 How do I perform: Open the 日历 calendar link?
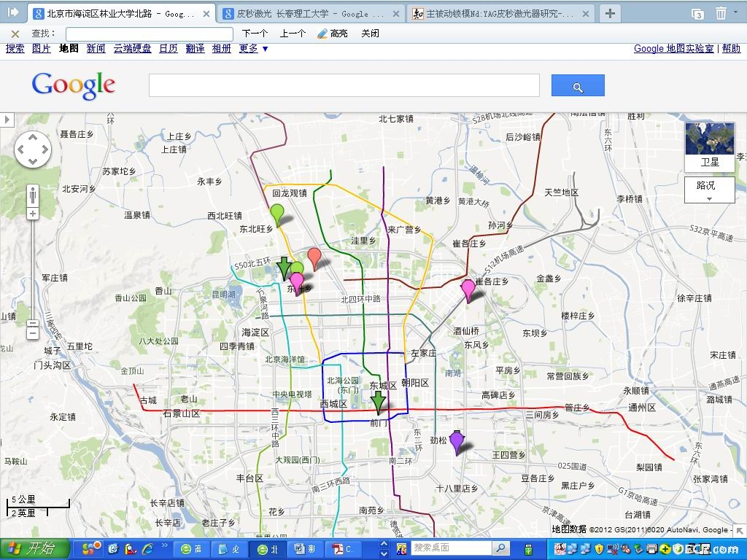click(x=169, y=49)
